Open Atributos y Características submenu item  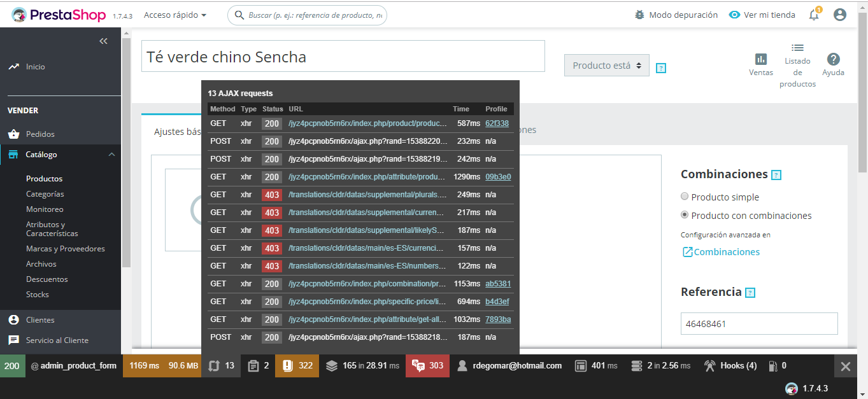[x=52, y=229]
